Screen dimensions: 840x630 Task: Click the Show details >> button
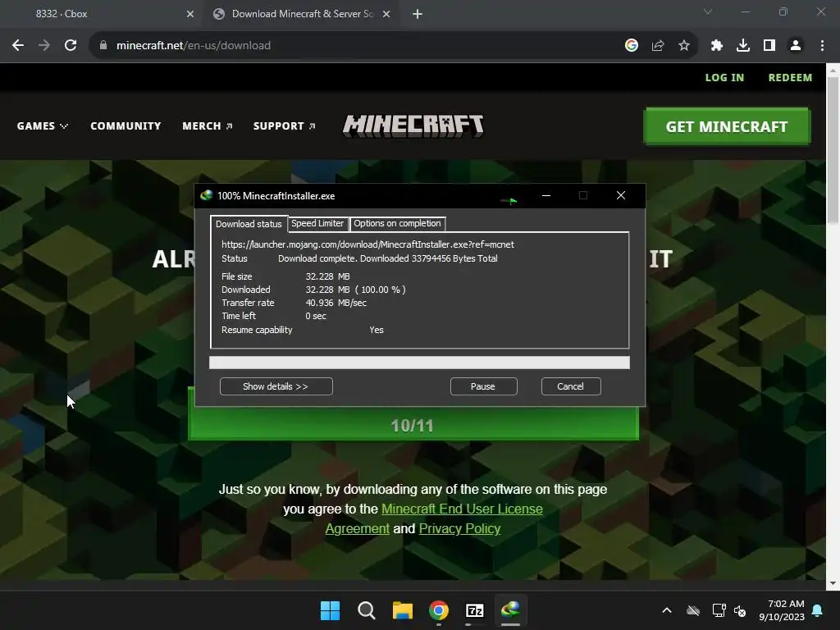tap(276, 386)
